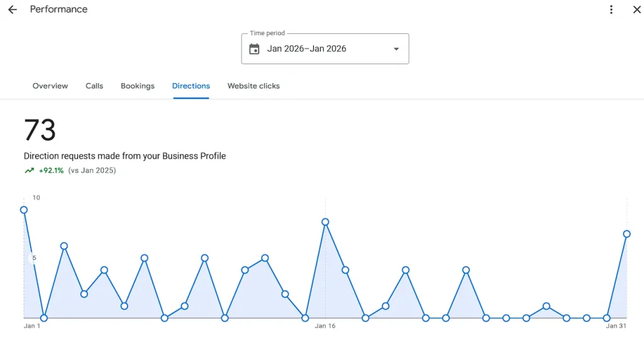Screen dimensions: 644x338
Task: Click the Time period field label
Action: point(267,33)
